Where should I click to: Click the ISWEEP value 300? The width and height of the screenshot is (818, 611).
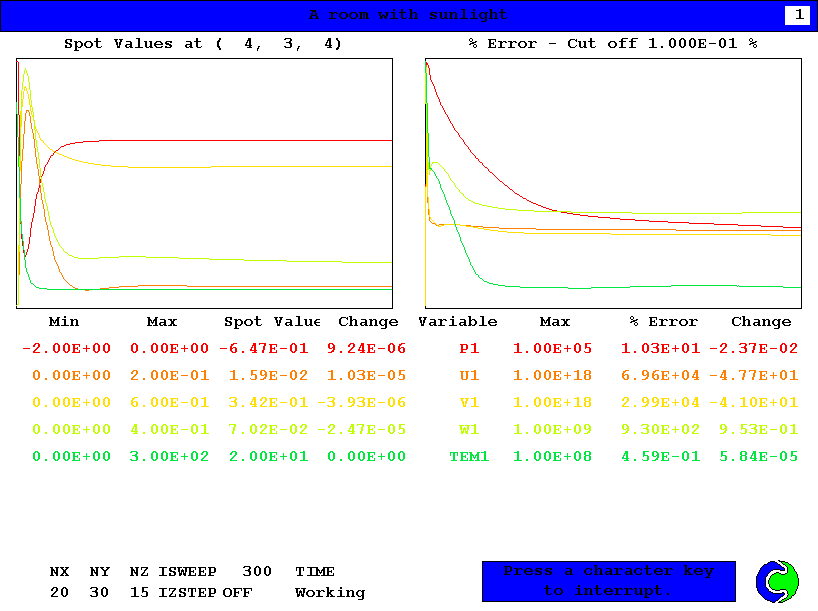tap(257, 572)
